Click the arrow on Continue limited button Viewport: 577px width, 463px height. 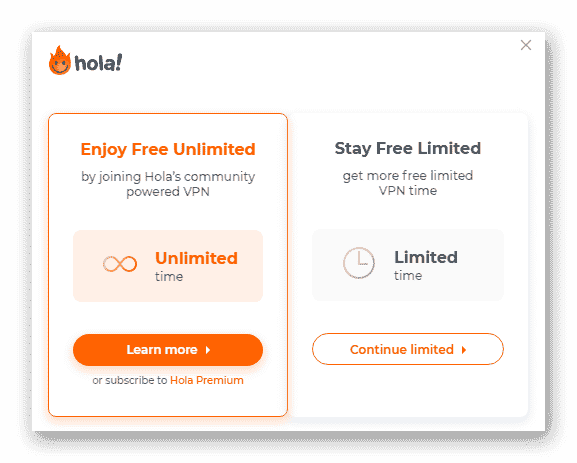464,350
